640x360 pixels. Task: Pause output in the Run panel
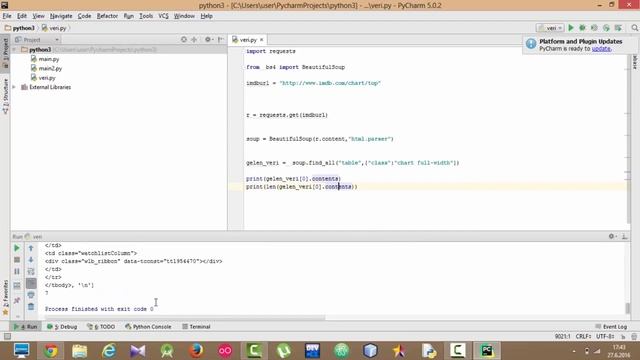pyautogui.click(x=17, y=271)
